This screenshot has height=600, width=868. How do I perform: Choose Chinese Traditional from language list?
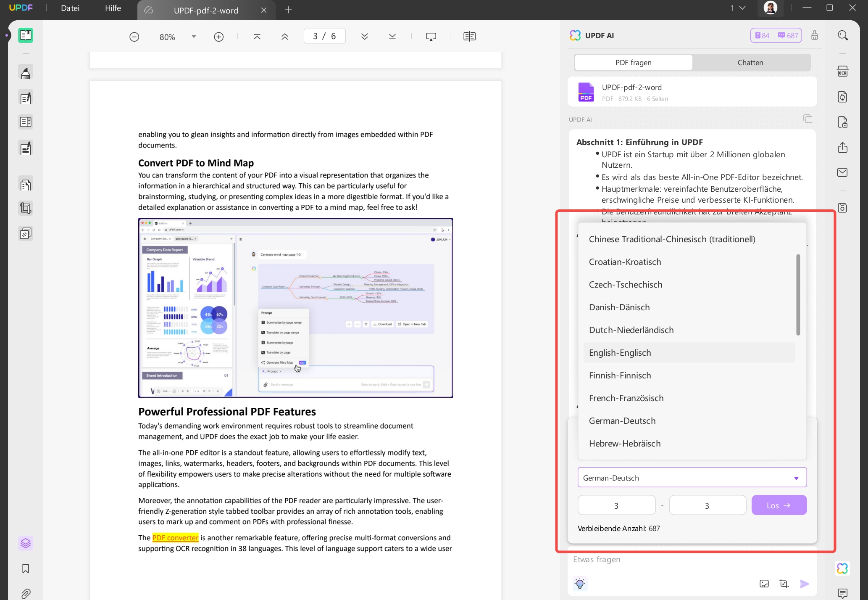point(689,239)
